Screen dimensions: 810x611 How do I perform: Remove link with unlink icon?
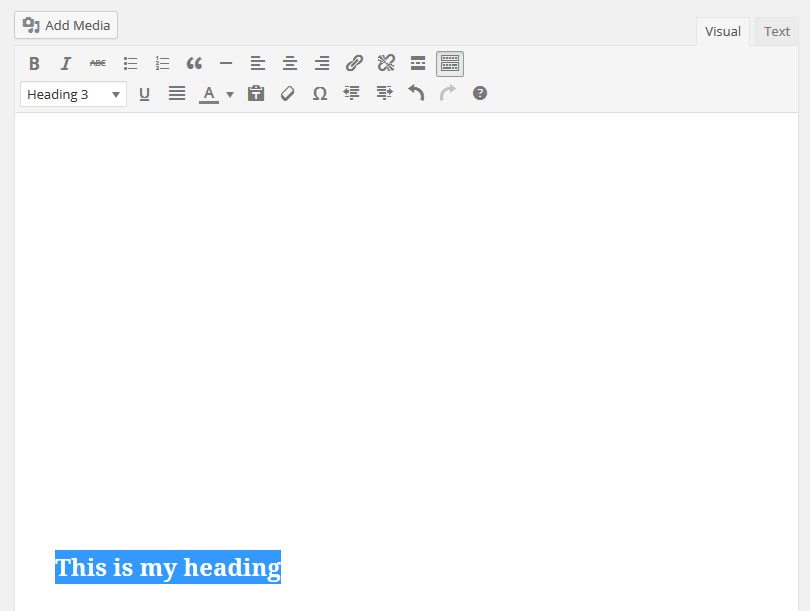pos(386,64)
